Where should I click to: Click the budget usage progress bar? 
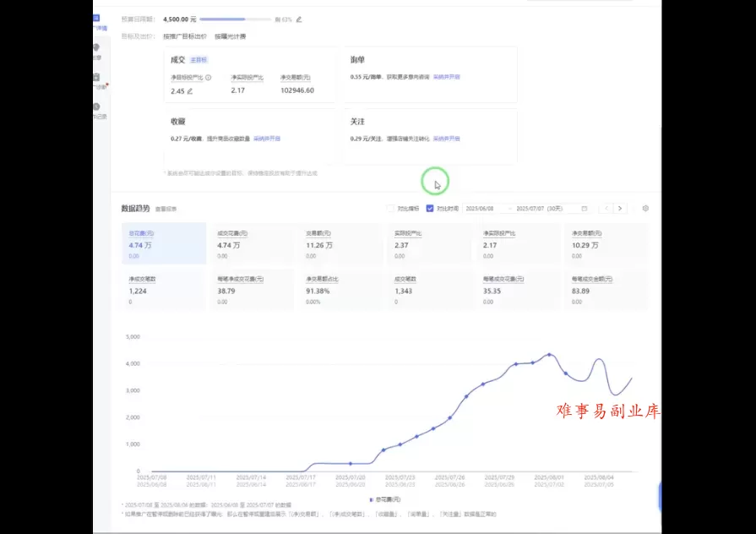point(236,19)
